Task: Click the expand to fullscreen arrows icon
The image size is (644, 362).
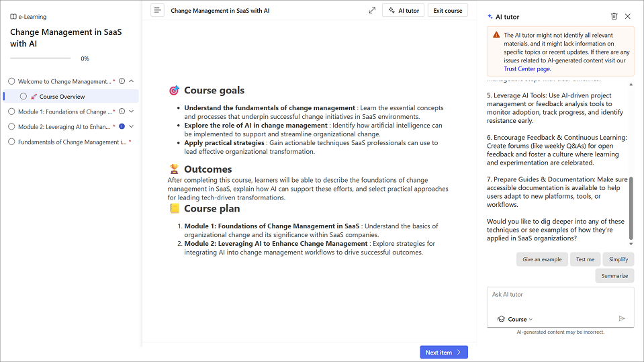Action: click(372, 10)
